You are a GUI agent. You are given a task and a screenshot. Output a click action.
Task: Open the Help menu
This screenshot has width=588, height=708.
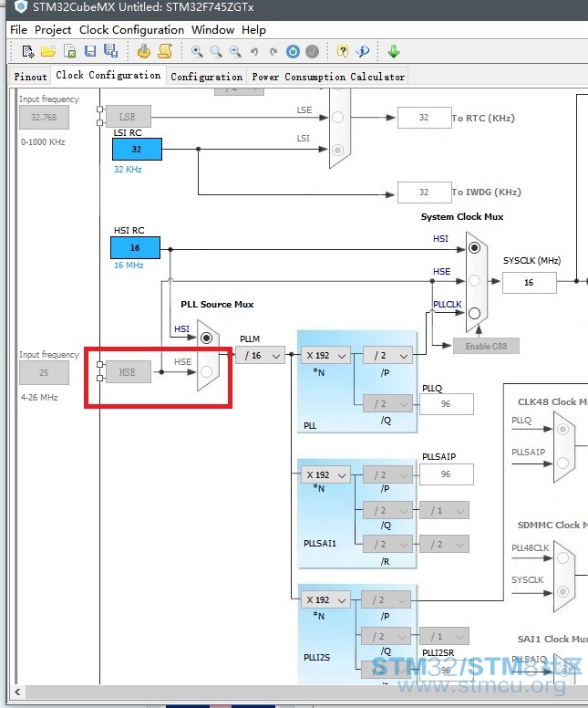pos(253,30)
